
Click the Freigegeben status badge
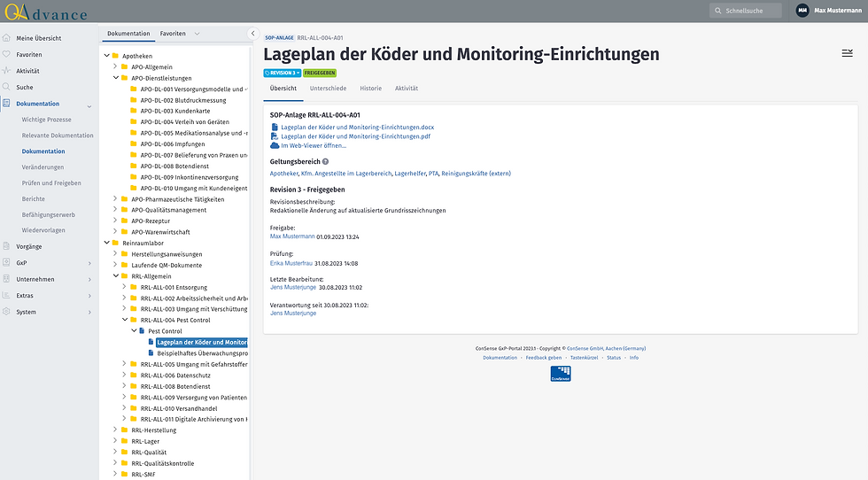(320, 74)
